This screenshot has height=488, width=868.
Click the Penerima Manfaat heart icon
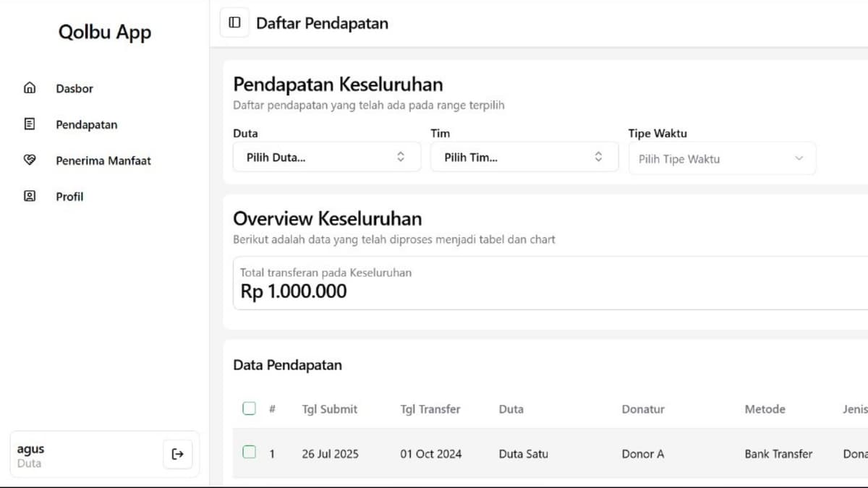tap(30, 160)
